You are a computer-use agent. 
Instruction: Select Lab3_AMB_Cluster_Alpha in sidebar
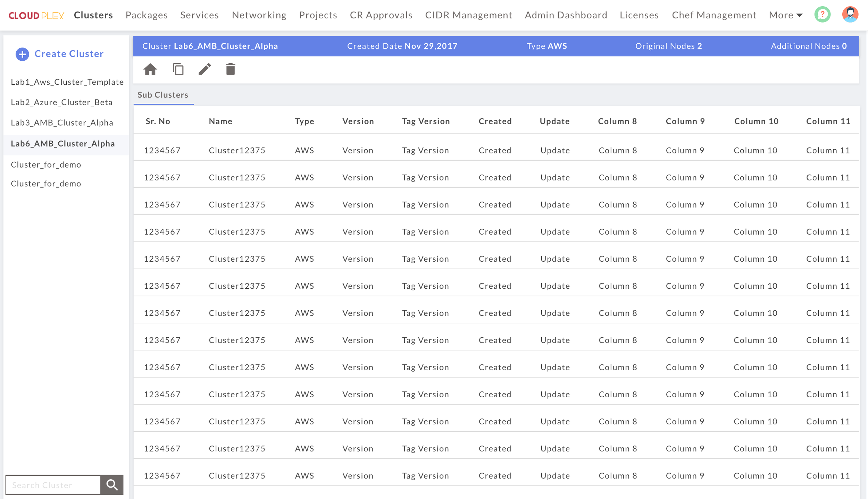(x=62, y=123)
